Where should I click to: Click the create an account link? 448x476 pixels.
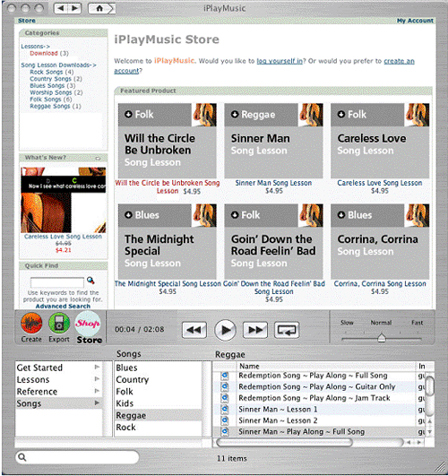click(399, 61)
